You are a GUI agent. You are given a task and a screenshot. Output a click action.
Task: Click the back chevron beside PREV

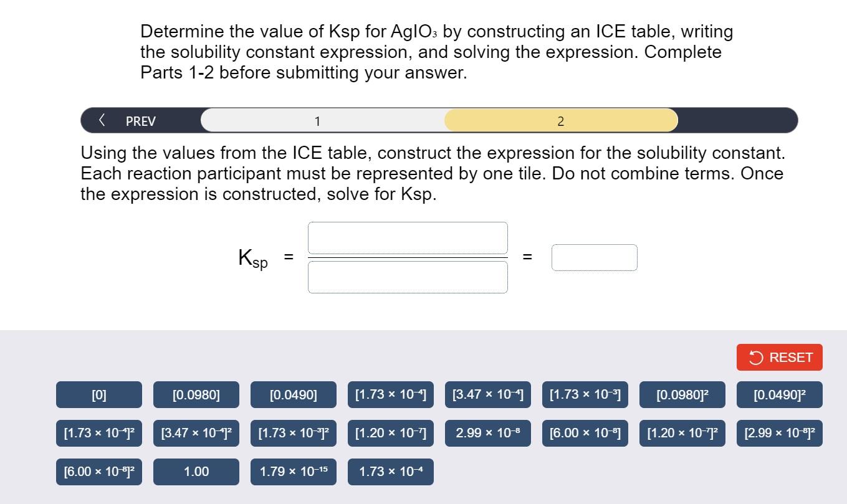point(102,120)
